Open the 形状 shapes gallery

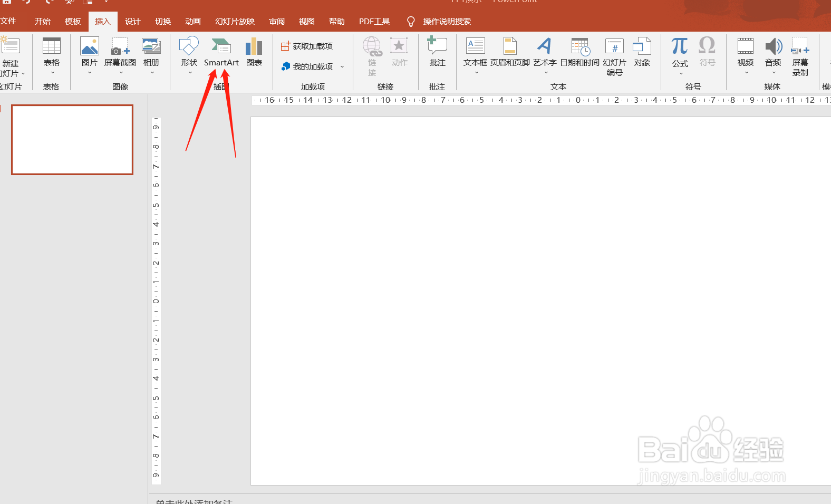(x=189, y=46)
